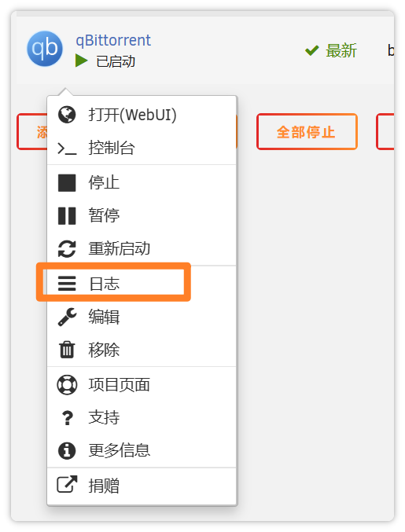
Task: Open the qBittorrent name link
Action: (x=113, y=40)
